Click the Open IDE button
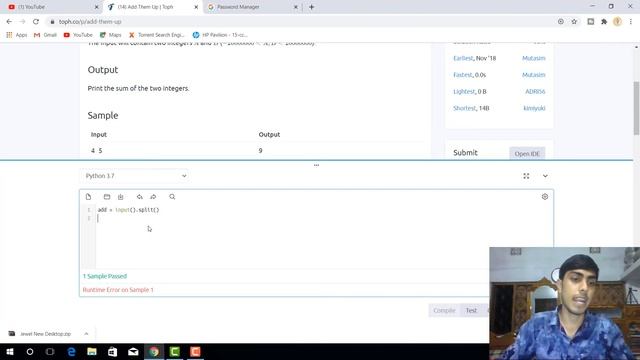This screenshot has width=640, height=360. (x=527, y=153)
